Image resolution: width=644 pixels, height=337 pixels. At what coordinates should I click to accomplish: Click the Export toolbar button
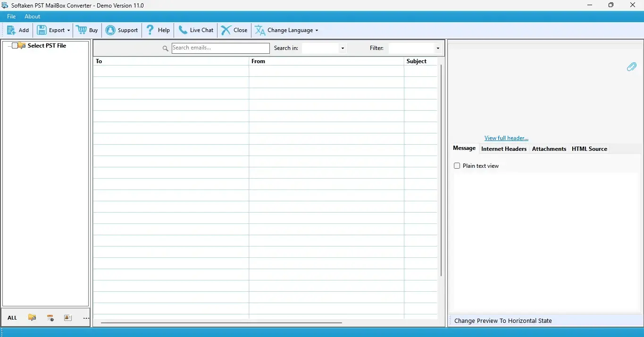pos(51,30)
